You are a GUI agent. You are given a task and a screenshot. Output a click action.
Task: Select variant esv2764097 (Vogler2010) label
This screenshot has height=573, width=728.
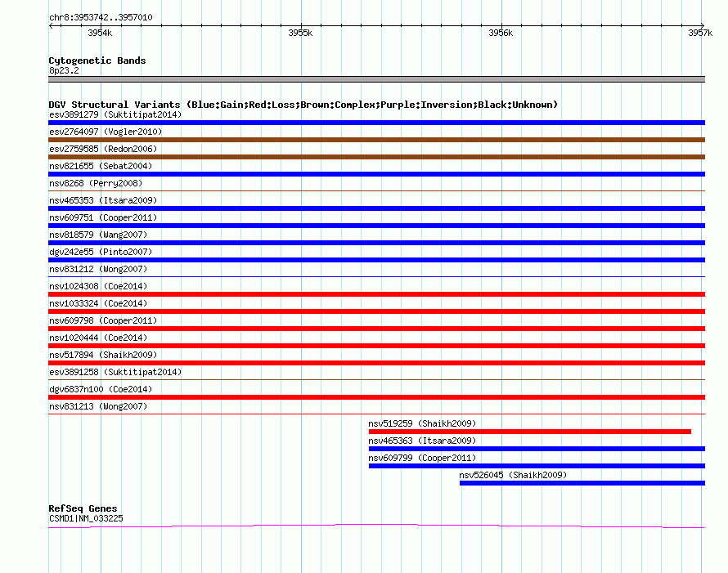[x=106, y=132]
